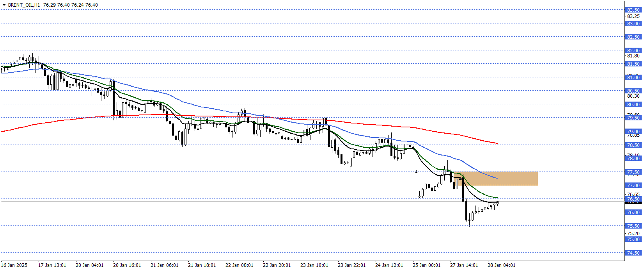This screenshot has height=270, width=644.
Task: Click the 77.00 price level label
Action: [x=633, y=185]
